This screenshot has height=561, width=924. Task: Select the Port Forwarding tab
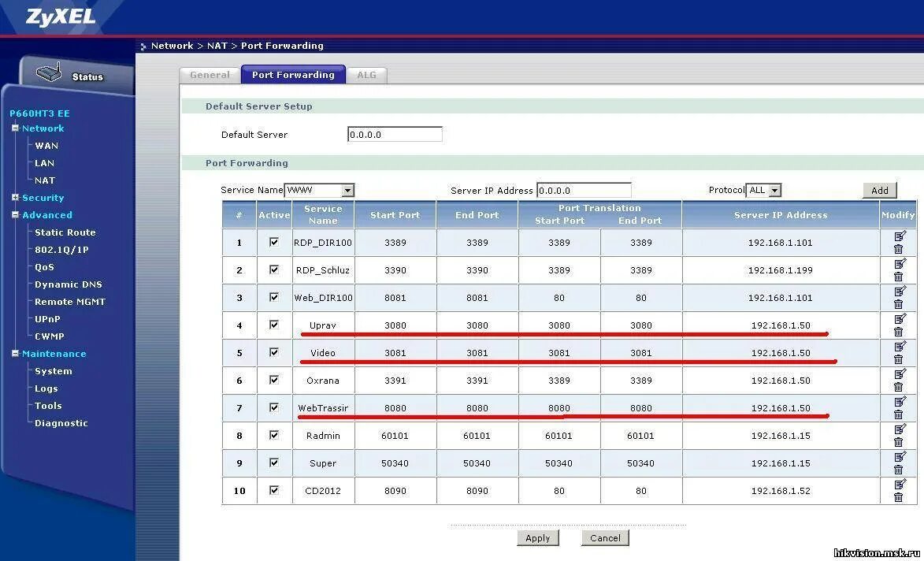pyautogui.click(x=294, y=74)
